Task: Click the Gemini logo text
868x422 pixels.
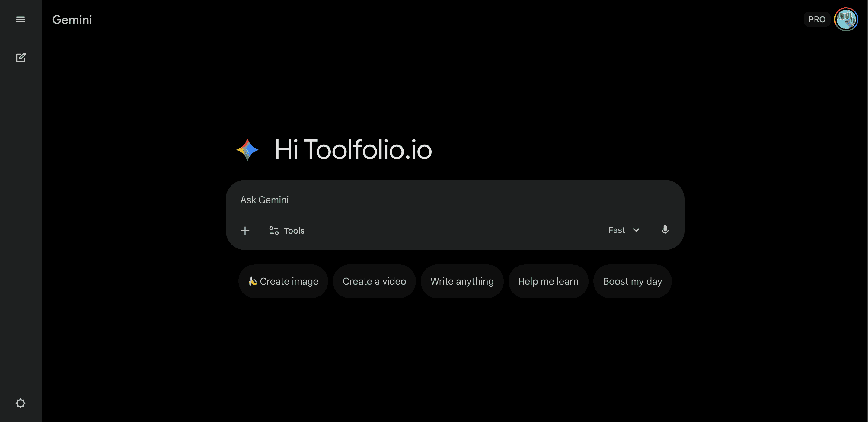Action: [x=72, y=20]
